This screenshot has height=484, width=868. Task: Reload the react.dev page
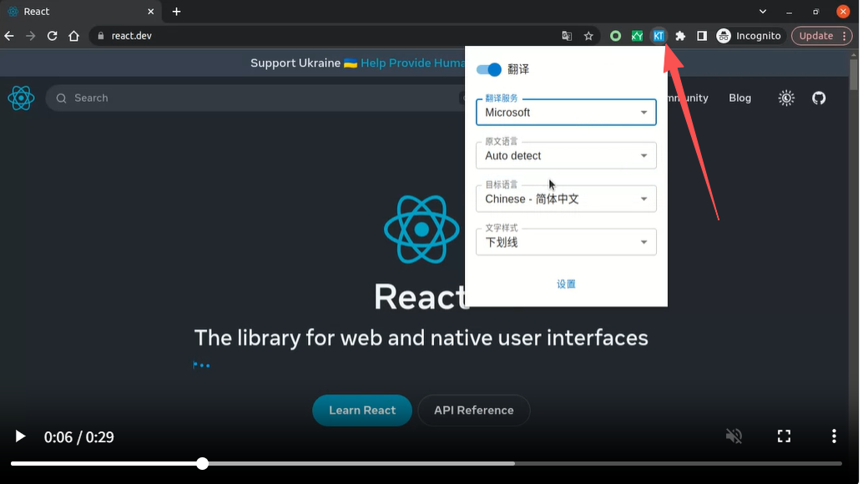52,36
